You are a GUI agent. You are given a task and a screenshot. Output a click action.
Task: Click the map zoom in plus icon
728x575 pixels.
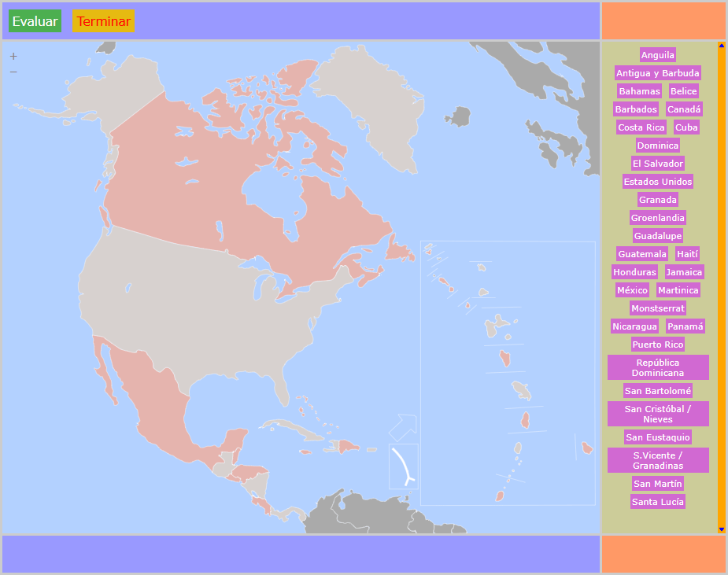click(13, 57)
